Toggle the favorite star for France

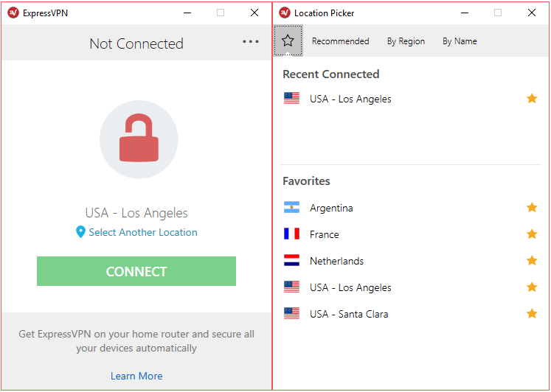pos(532,234)
